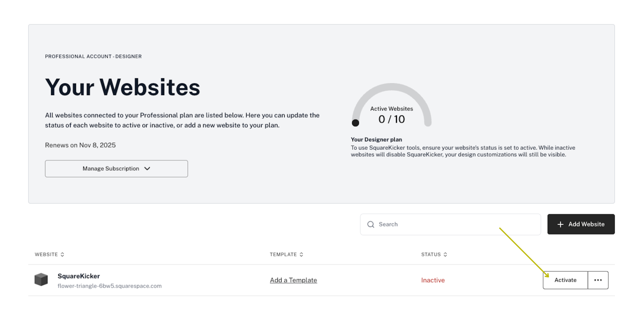Click the 'Your Designer plan' heading
This screenshot has height=322, width=644.
click(376, 139)
